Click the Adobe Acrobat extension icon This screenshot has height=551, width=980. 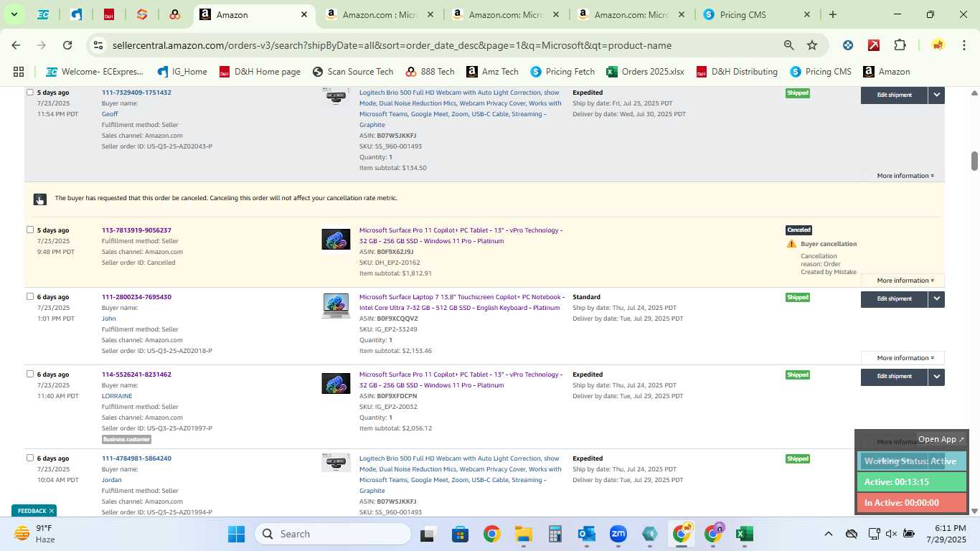point(874,45)
